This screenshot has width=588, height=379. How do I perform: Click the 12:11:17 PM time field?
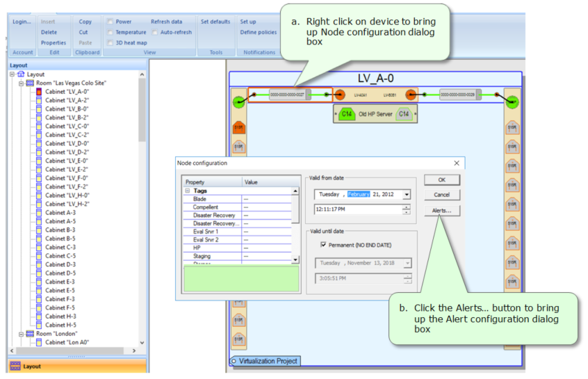[x=358, y=209]
